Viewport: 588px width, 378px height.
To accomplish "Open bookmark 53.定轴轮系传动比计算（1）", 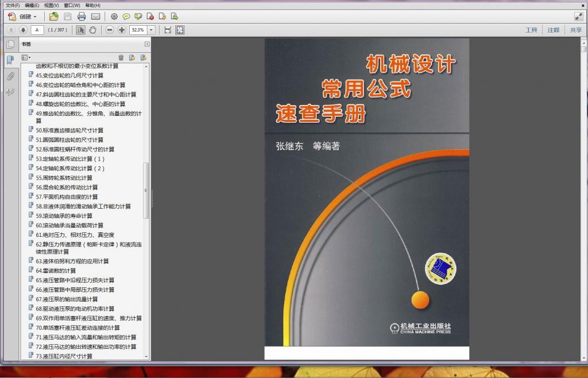I will click(70, 159).
